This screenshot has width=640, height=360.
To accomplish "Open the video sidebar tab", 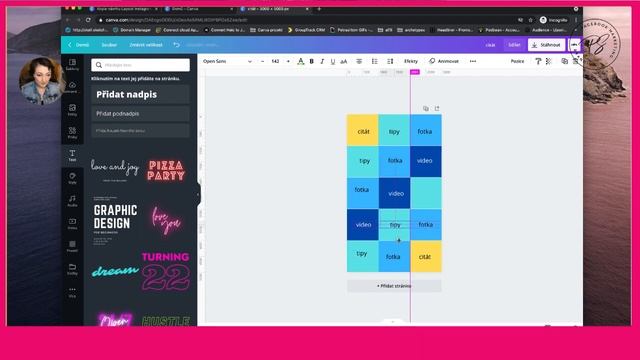I will pyautogui.click(x=72, y=224).
